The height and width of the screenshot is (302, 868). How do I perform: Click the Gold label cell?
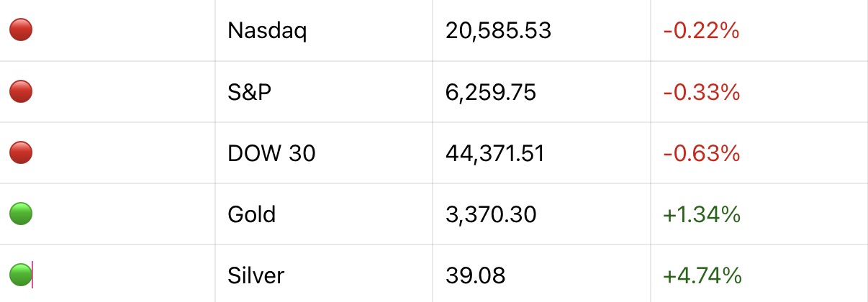(251, 214)
